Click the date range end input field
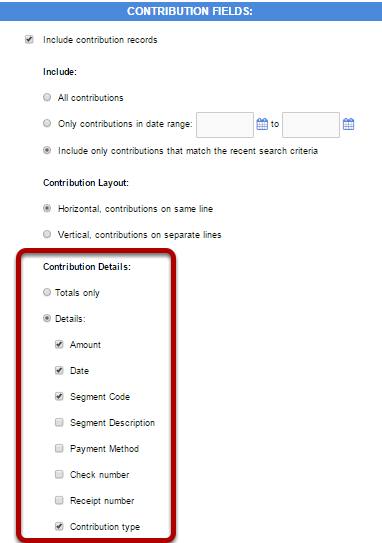The image size is (382, 543). pyautogui.click(x=311, y=125)
